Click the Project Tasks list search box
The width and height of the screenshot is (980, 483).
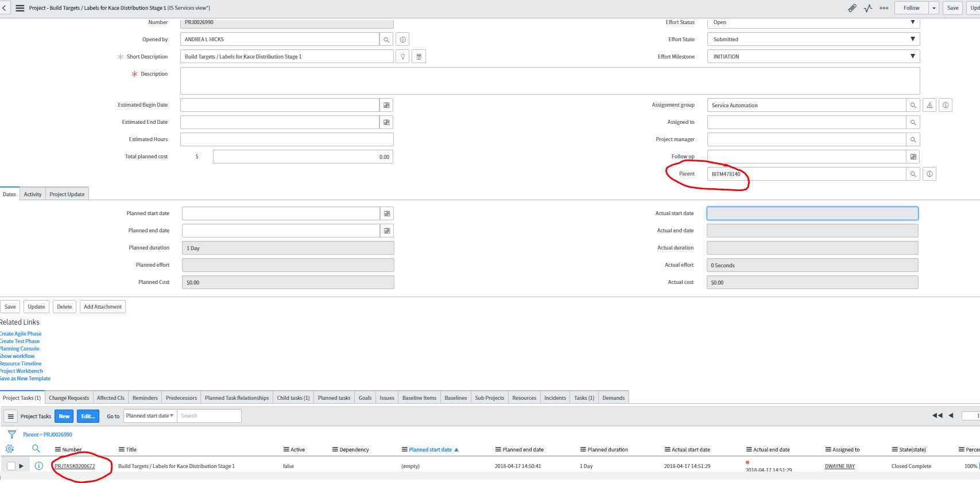[x=209, y=416]
